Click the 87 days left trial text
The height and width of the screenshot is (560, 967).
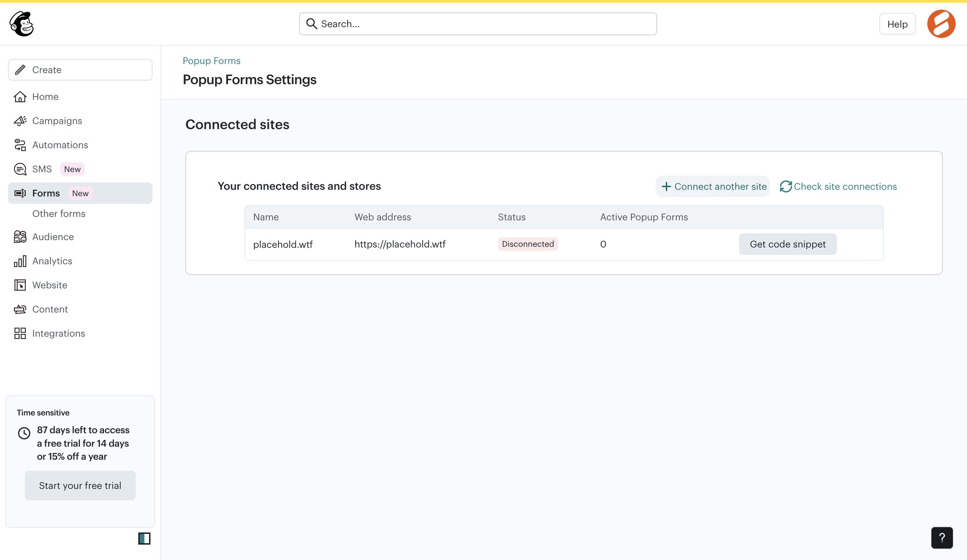click(83, 443)
